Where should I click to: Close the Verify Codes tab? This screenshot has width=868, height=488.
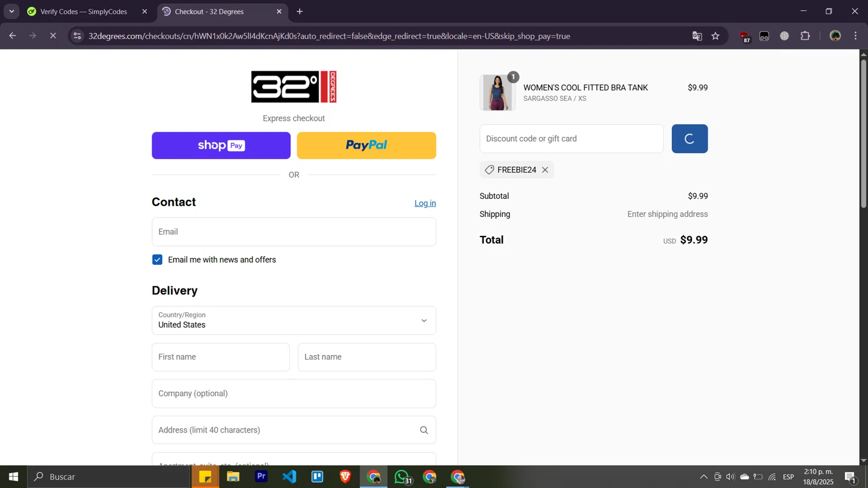(145, 12)
